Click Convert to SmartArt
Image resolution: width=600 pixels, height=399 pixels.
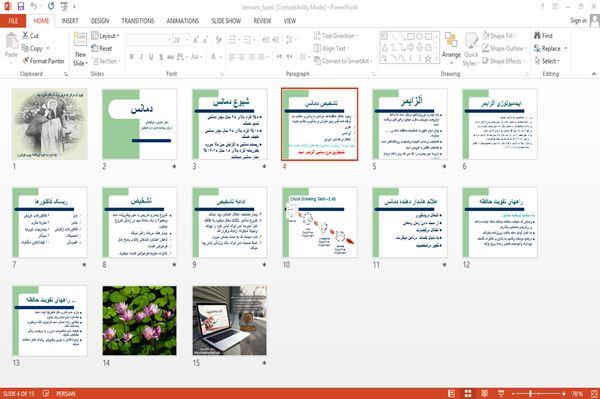coord(343,61)
